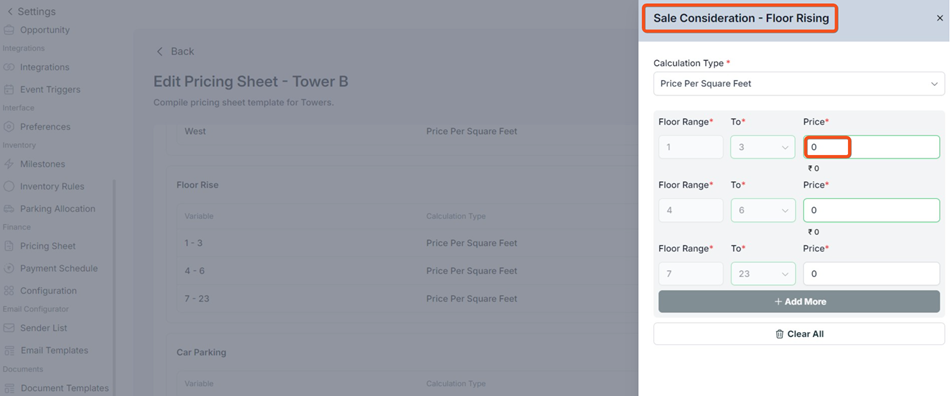This screenshot has height=396, width=950.
Task: Click the Floor Rise section heading
Action: (x=198, y=185)
